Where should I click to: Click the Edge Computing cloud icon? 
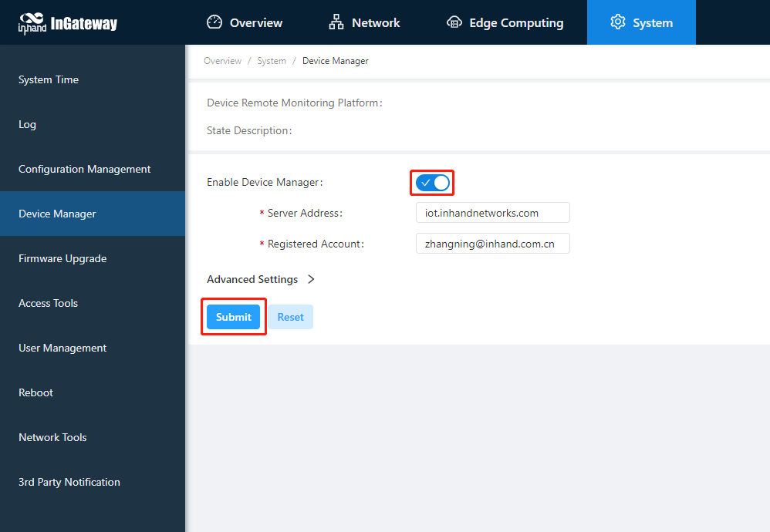[x=454, y=22]
